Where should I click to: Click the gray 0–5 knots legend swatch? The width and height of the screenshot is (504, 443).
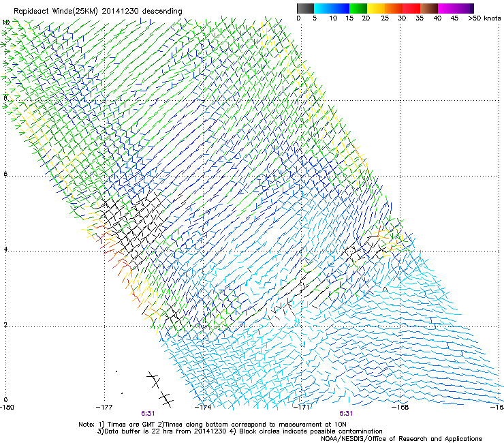pyautogui.click(x=305, y=8)
